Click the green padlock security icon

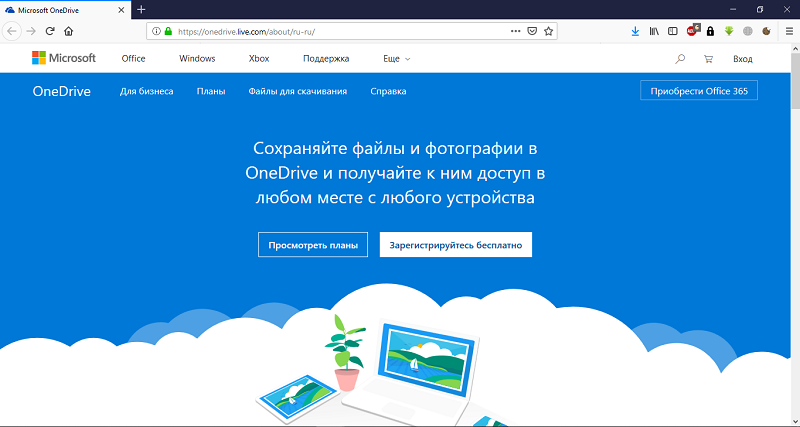click(168, 31)
